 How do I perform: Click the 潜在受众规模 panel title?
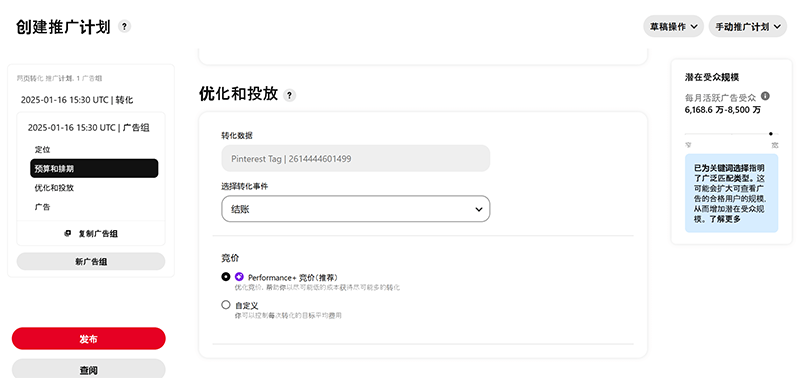712,78
